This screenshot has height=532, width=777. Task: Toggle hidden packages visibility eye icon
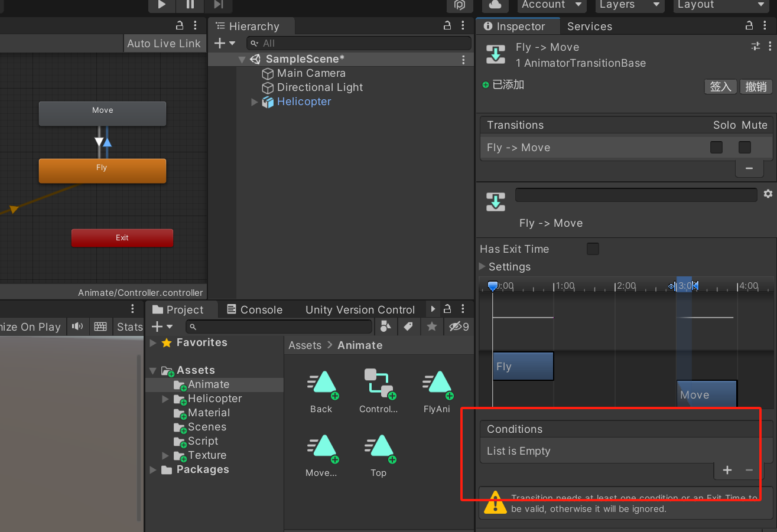click(454, 327)
